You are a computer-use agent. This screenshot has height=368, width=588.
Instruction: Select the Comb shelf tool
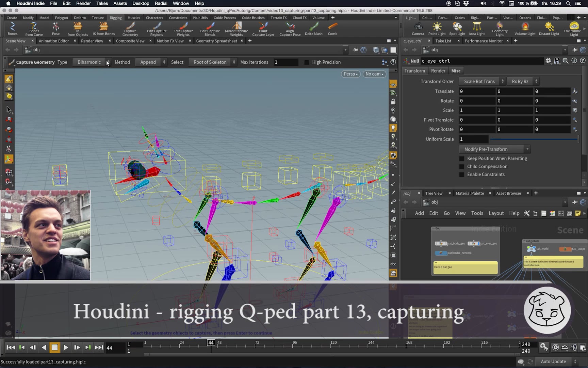tap(332, 29)
